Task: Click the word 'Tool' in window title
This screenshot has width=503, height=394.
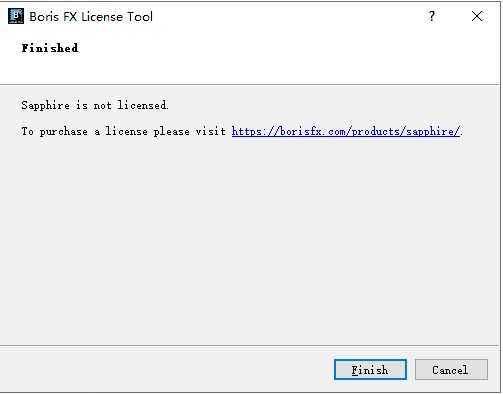Action: tap(140, 17)
